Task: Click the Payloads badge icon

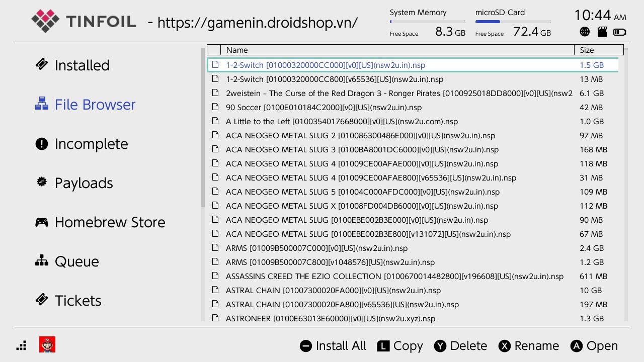Action: pyautogui.click(x=42, y=182)
